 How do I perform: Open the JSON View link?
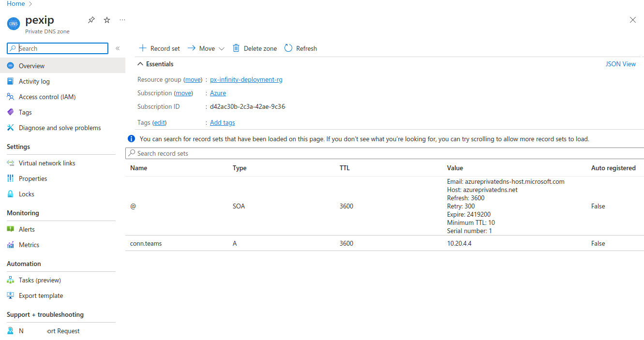620,64
